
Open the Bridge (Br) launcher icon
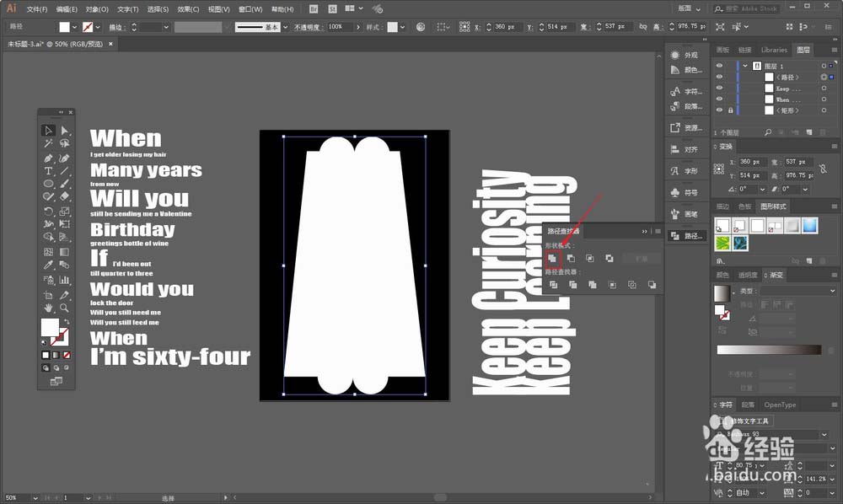tap(314, 9)
